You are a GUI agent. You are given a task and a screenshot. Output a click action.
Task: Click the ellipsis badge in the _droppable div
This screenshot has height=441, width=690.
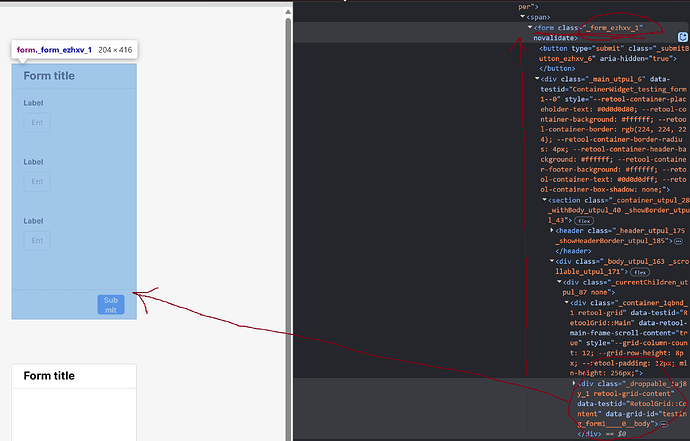[664, 424]
